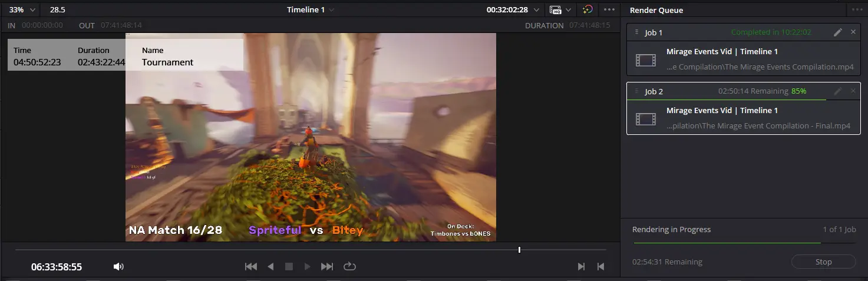Select the Job 1 title label
The width and height of the screenshot is (868, 281).
654,32
